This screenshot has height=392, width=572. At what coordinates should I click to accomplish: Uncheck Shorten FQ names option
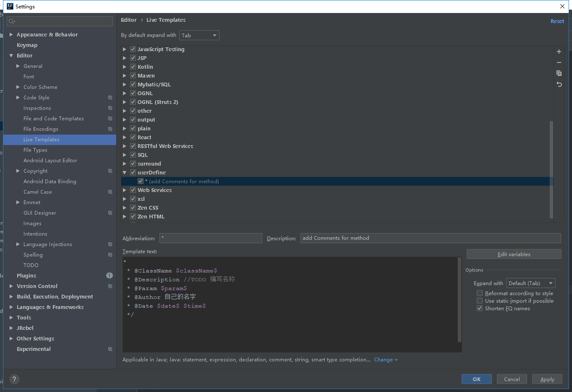[480, 308]
